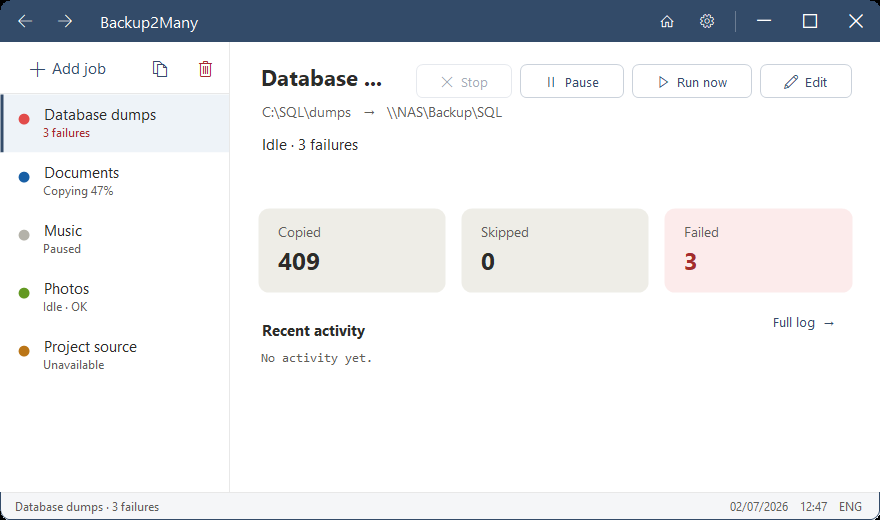Click the blue status dot of Documents
Screen dimensions: 880x520
pyautogui.click(x=24, y=177)
